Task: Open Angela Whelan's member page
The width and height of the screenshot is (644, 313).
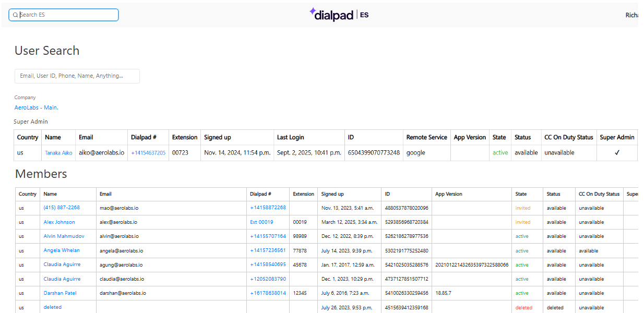Action: coord(62,250)
